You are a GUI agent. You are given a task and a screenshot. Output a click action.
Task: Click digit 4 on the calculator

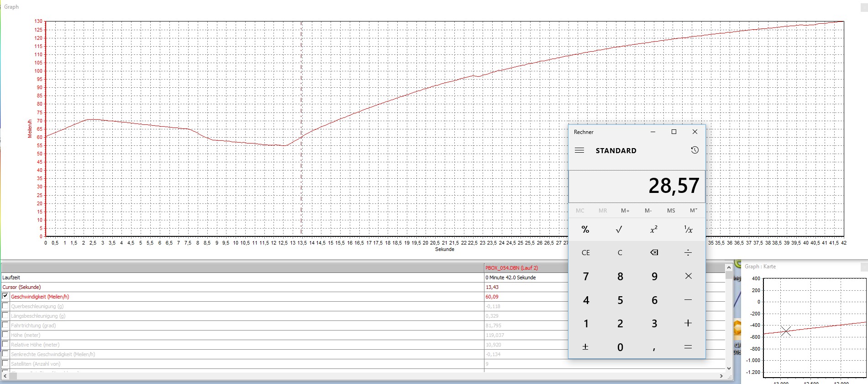586,300
